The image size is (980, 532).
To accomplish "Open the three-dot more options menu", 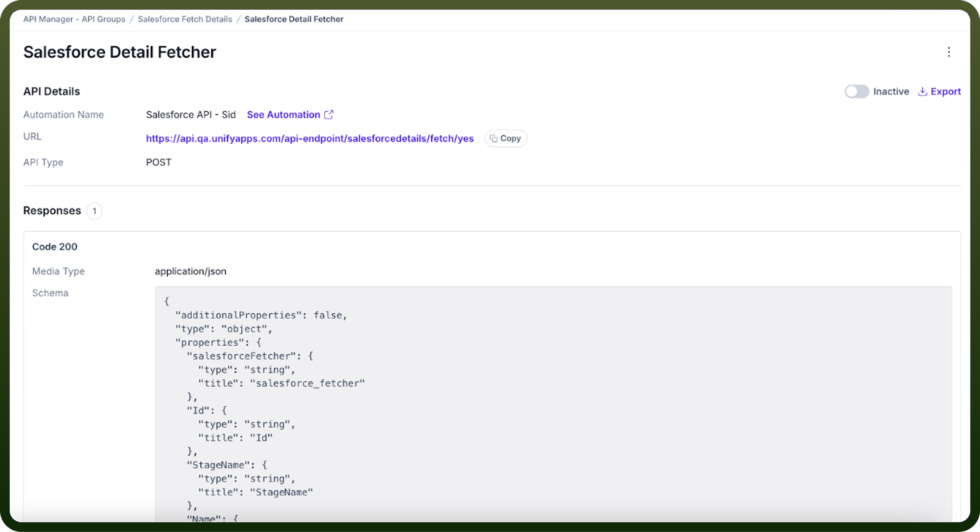I will [x=948, y=52].
